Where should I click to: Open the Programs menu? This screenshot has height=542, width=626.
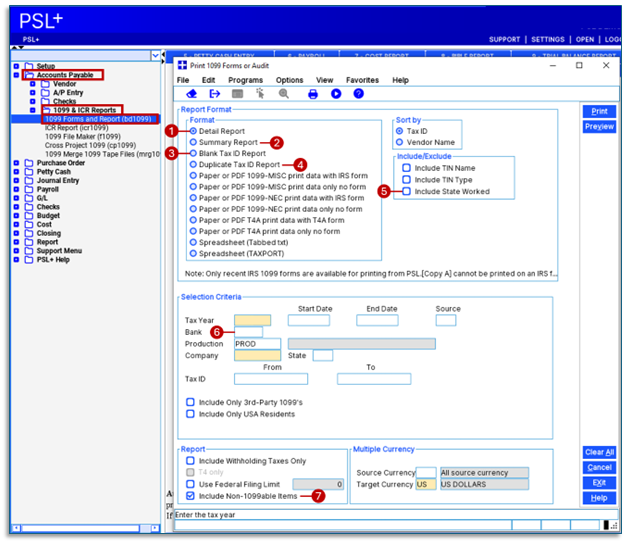246,80
